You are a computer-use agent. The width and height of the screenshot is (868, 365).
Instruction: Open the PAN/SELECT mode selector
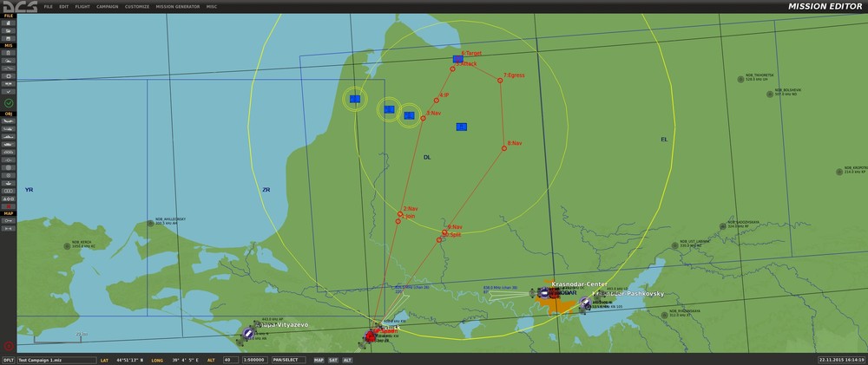point(288,360)
